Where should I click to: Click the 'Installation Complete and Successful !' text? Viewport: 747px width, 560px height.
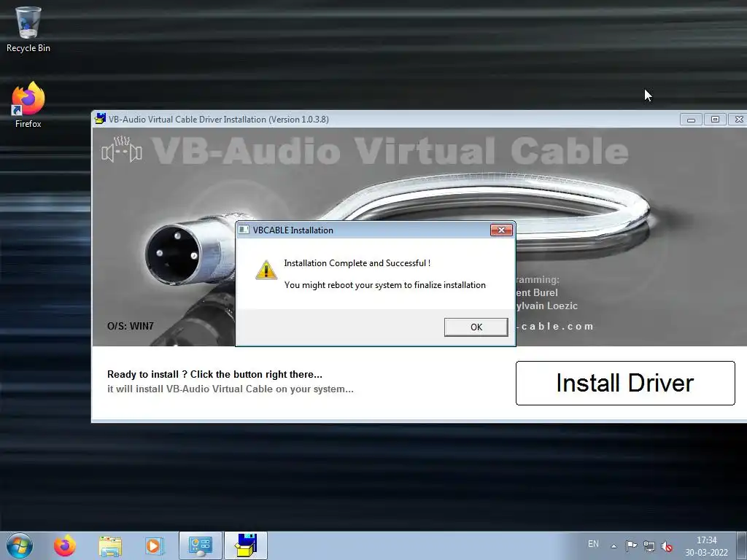357,262
